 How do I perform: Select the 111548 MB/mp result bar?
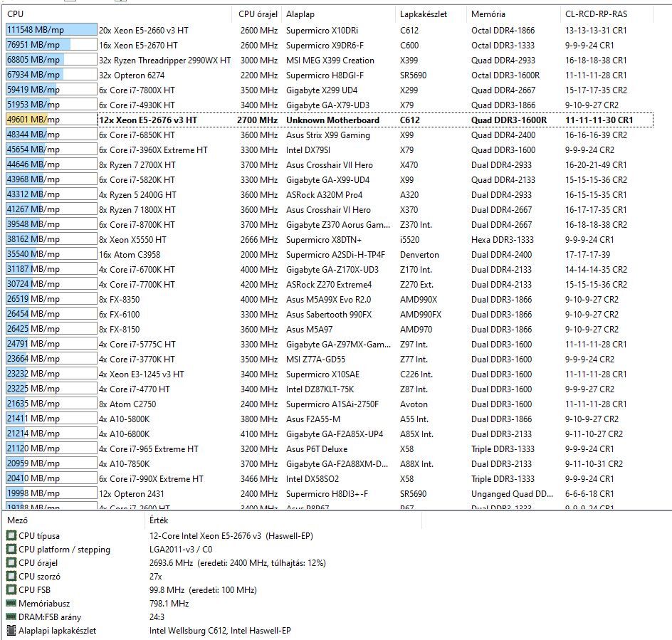coord(51,30)
